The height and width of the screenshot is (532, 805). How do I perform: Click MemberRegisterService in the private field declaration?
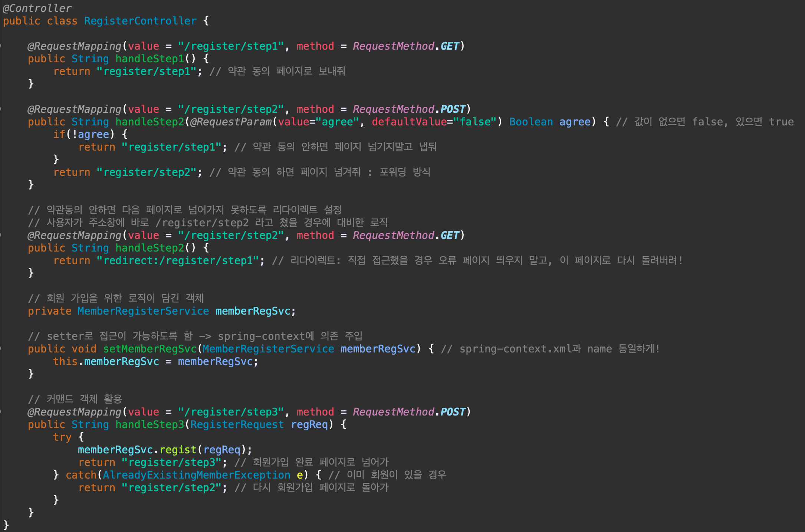pos(143,311)
